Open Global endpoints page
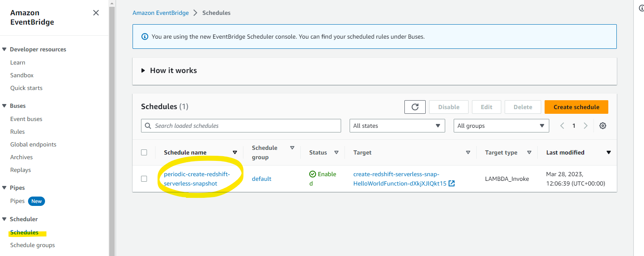The width and height of the screenshot is (644, 256). [x=33, y=144]
